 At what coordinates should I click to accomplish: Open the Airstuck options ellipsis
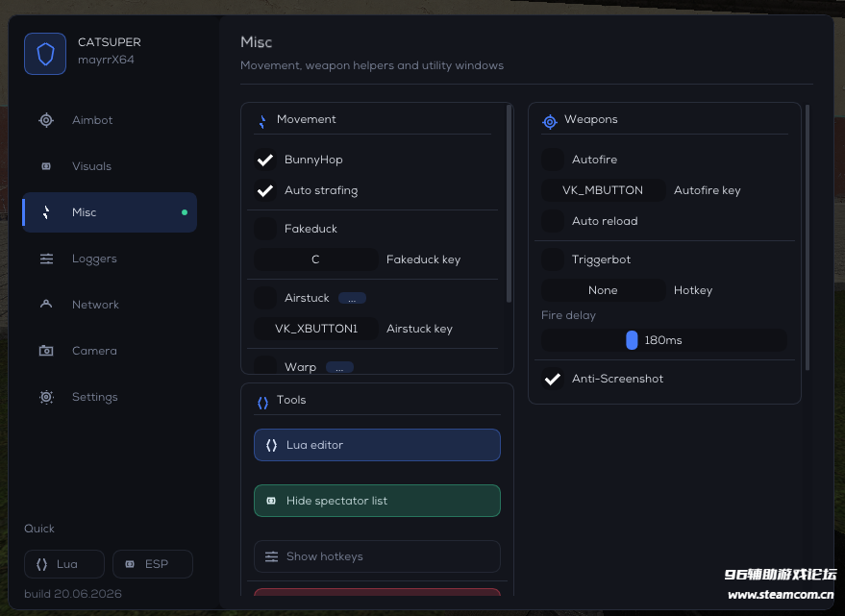[x=352, y=298]
